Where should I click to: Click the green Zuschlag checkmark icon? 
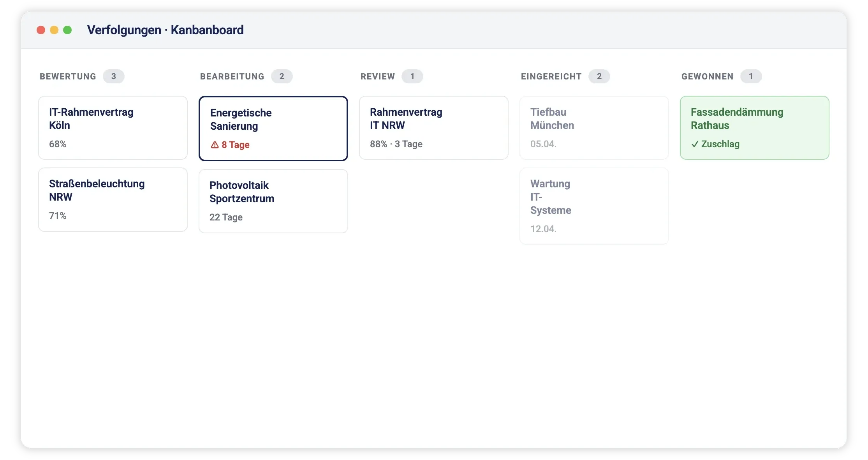pos(695,144)
